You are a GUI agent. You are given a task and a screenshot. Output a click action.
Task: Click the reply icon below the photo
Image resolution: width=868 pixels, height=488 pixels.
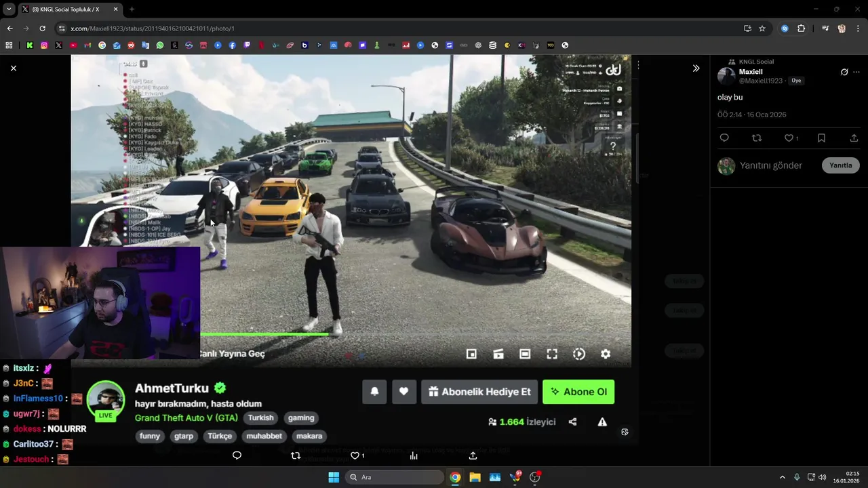237,455
